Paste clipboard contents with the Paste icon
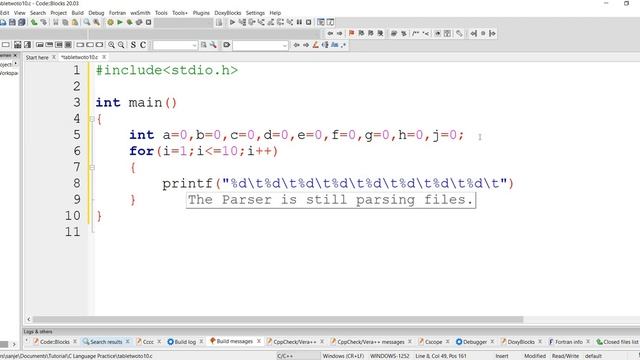This screenshot has height=360, width=640. 75,22
